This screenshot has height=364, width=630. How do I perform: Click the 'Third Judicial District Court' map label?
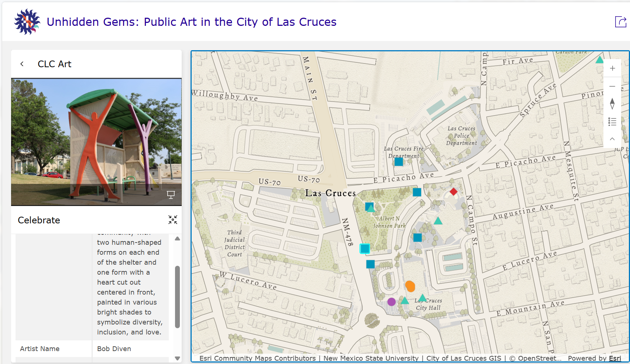tap(234, 243)
